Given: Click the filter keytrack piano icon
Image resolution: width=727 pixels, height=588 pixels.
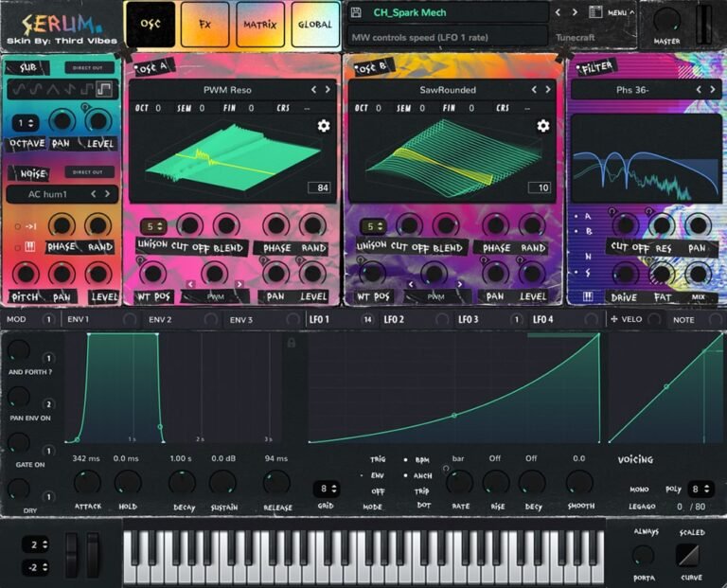Looking at the screenshot, I should 588,296.
